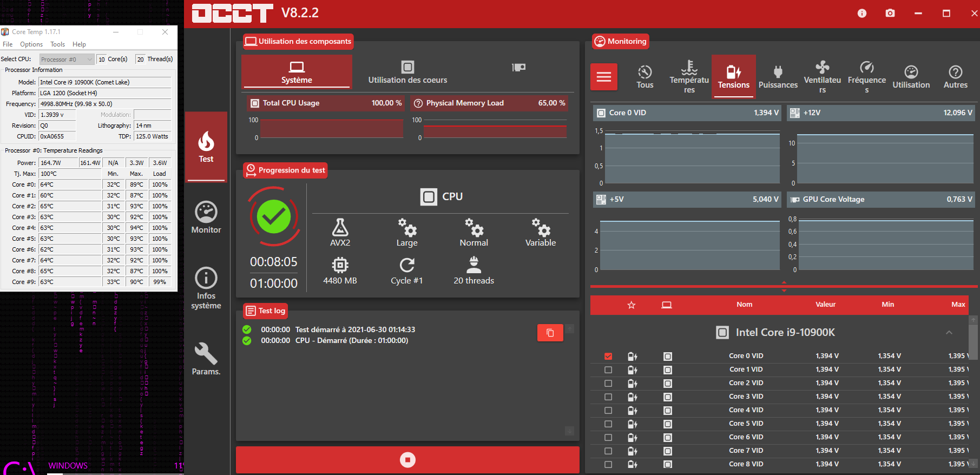Image resolution: width=980 pixels, height=475 pixels.
Task: Click the OCCT info icon in title bar
Action: (x=862, y=14)
